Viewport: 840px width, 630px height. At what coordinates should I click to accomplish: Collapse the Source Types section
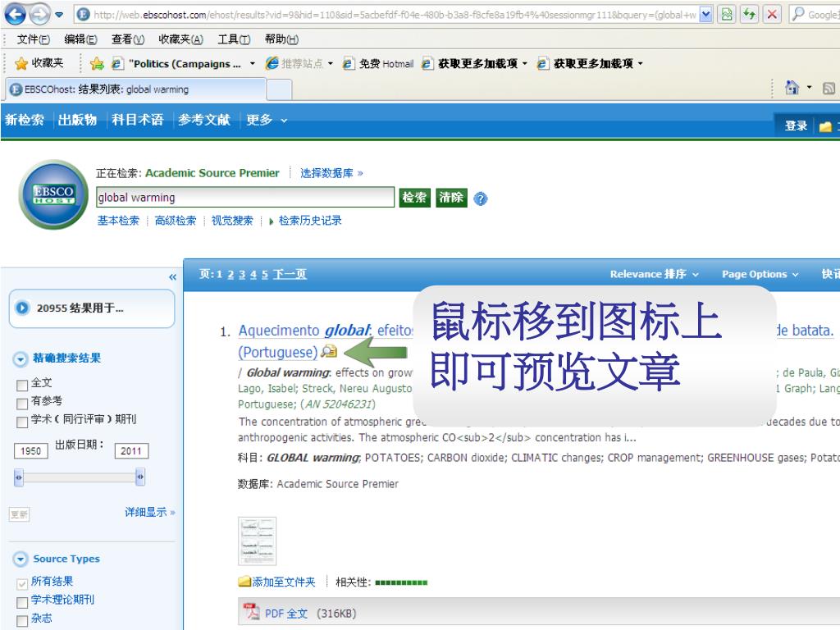(x=21, y=559)
